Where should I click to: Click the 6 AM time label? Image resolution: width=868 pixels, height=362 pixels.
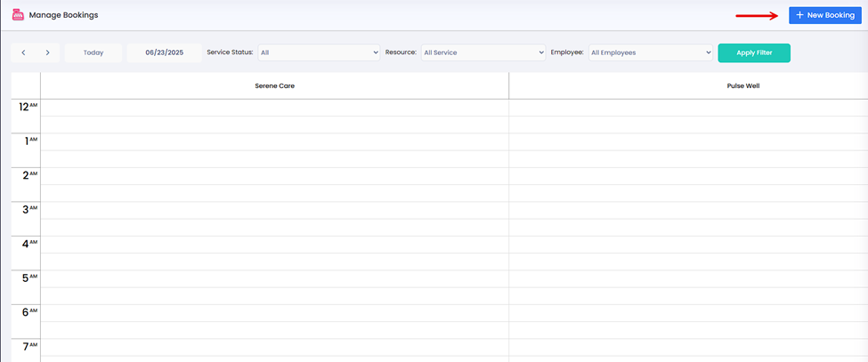[29, 312]
